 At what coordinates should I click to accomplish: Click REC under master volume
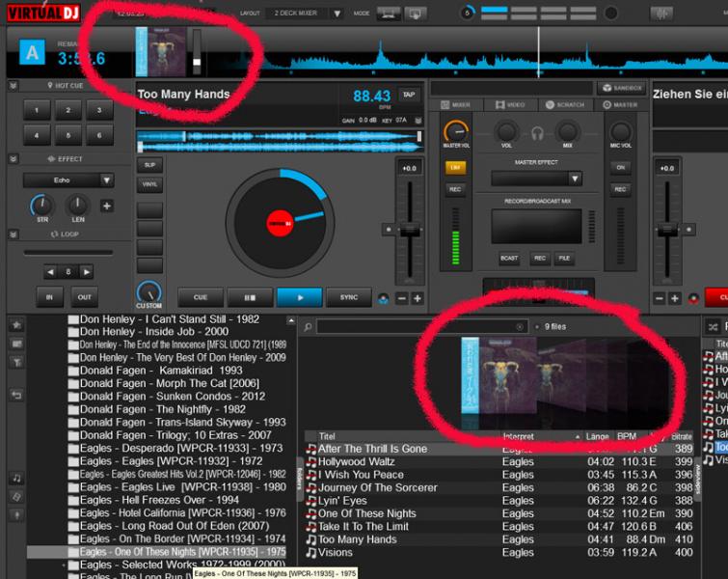coord(455,189)
